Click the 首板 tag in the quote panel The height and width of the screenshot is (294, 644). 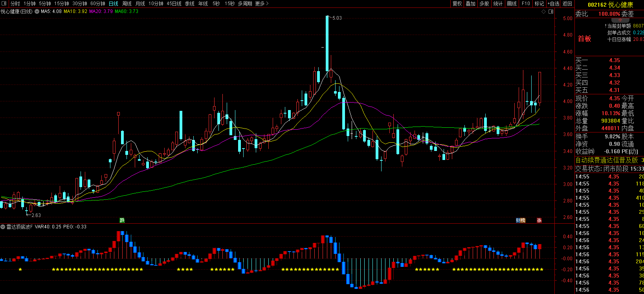pyautogui.click(x=584, y=39)
